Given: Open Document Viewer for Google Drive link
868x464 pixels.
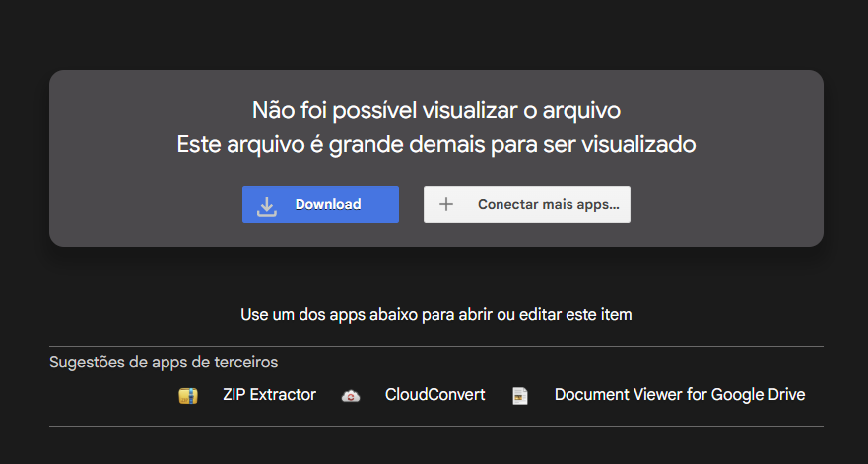Looking at the screenshot, I should 680,395.
